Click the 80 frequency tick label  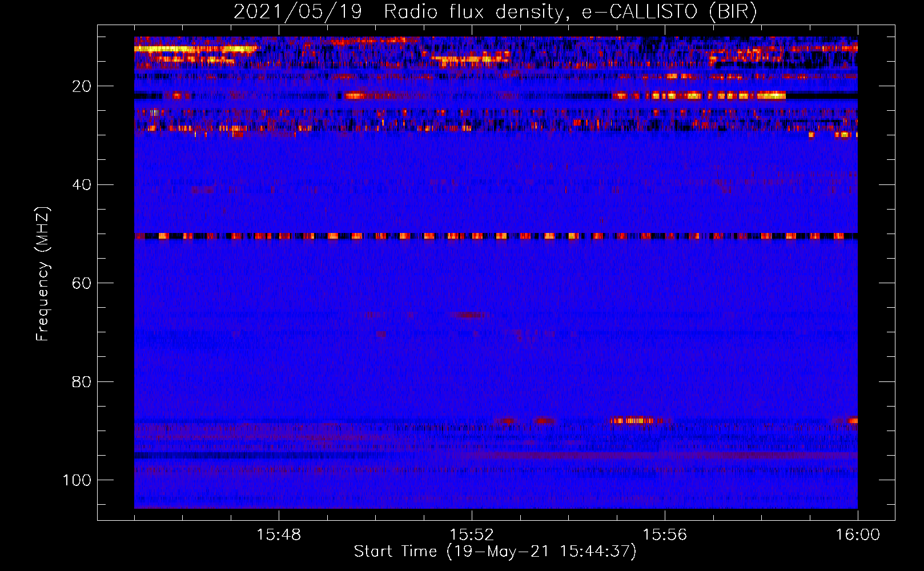click(x=82, y=381)
